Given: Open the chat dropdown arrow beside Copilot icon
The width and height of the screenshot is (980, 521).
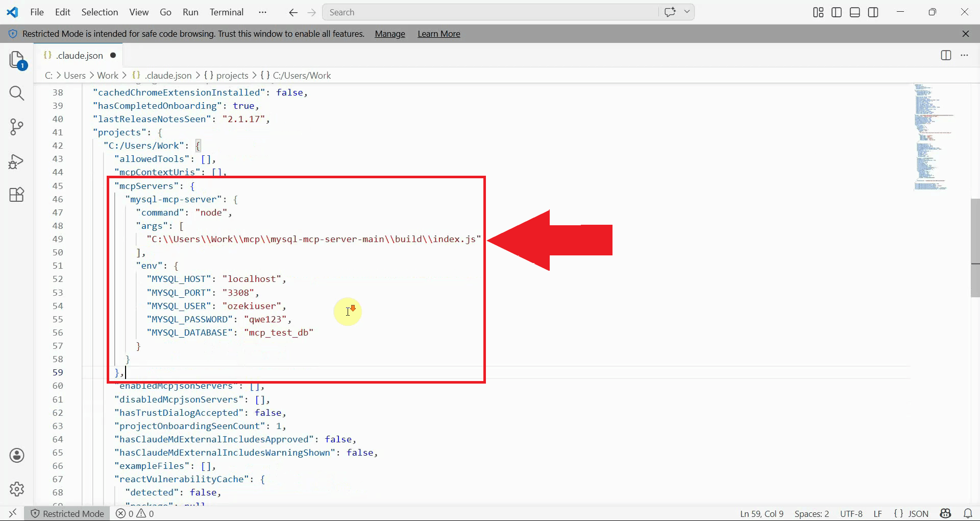Looking at the screenshot, I should point(687,12).
